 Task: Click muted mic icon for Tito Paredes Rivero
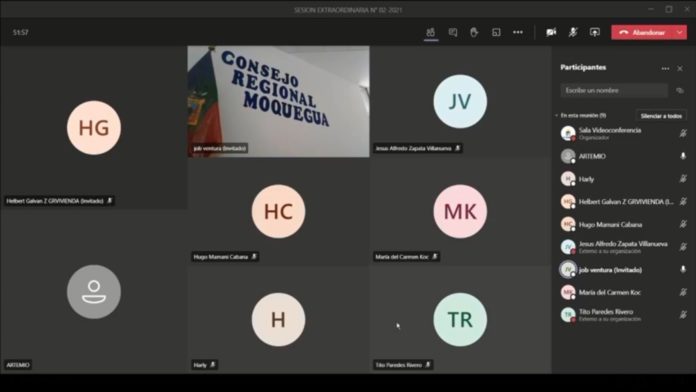[683, 314]
